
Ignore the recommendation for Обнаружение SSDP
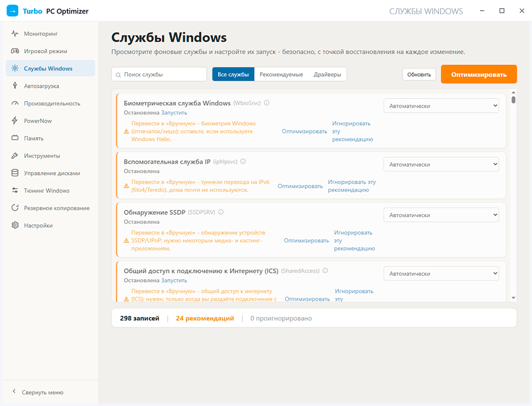click(355, 241)
